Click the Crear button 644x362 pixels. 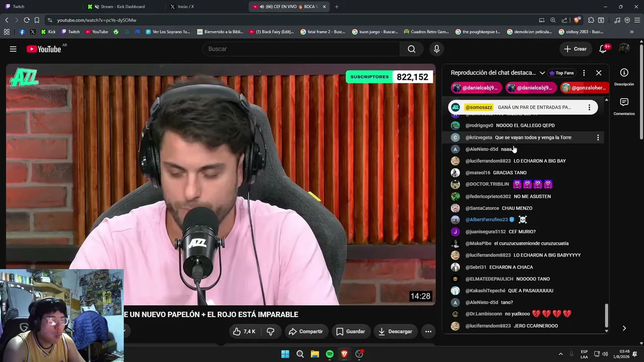click(575, 49)
